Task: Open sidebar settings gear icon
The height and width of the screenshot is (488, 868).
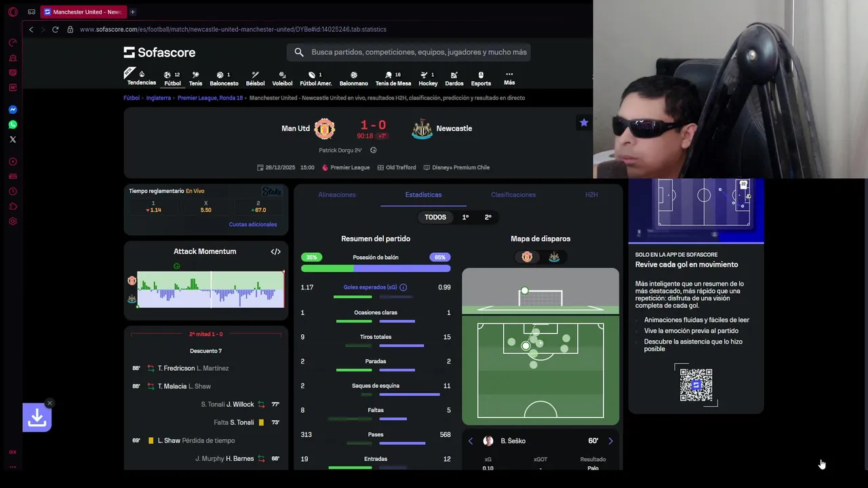Action: click(12, 222)
